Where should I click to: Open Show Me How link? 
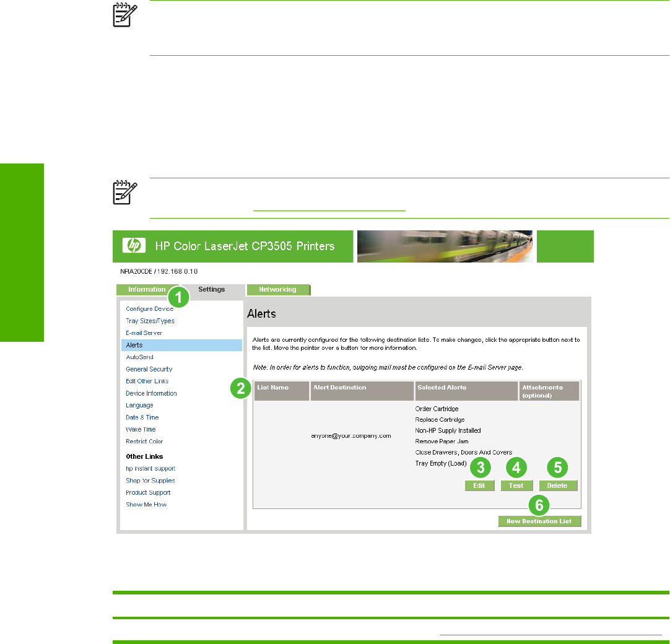pyautogui.click(x=146, y=505)
